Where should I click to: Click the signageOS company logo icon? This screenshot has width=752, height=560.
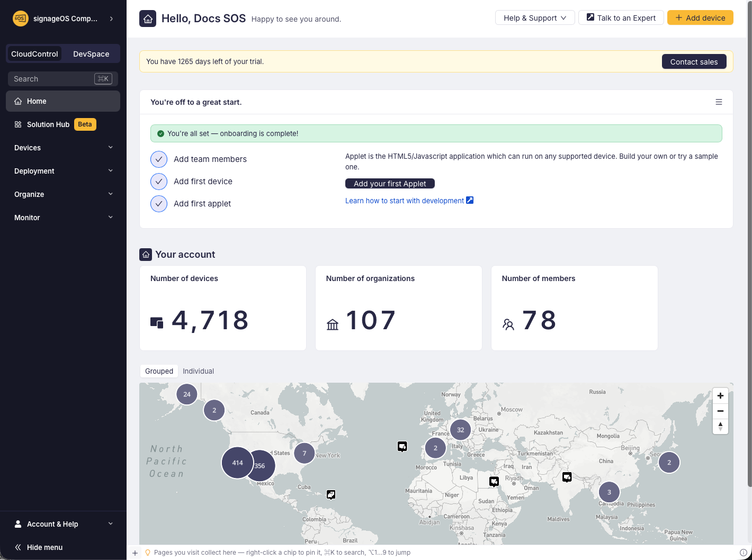pos(20,19)
